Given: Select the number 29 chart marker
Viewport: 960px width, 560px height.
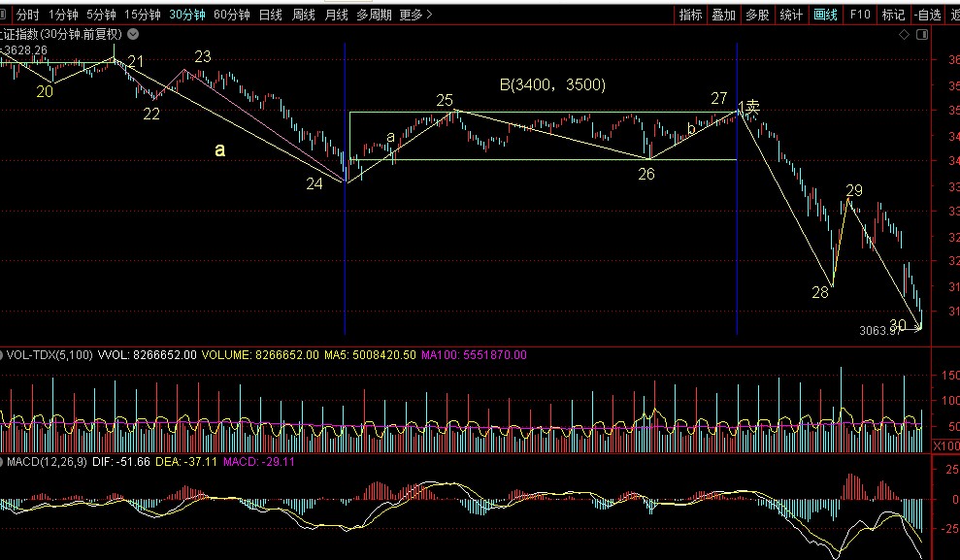Looking at the screenshot, I should 854,190.
